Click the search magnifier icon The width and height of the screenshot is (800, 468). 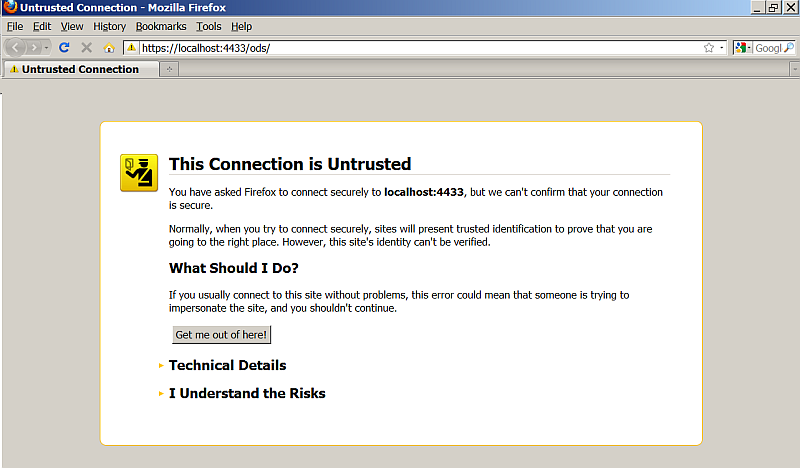click(790, 47)
